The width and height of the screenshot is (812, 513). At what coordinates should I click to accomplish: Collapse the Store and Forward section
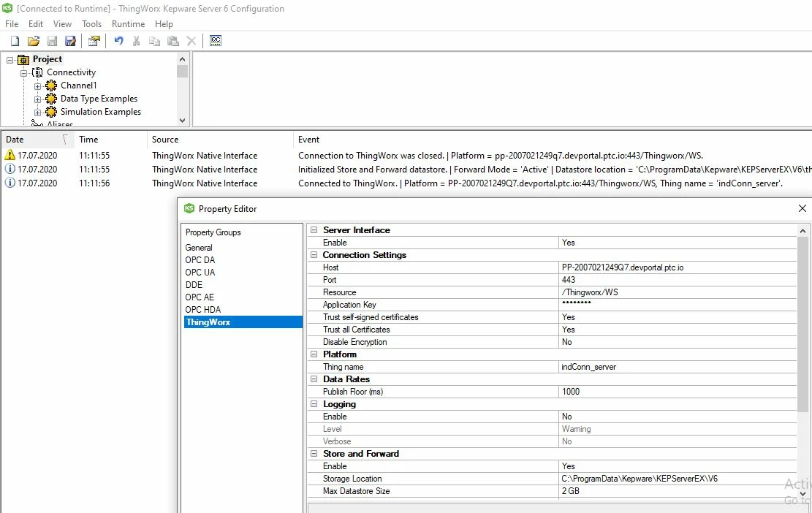pos(314,454)
